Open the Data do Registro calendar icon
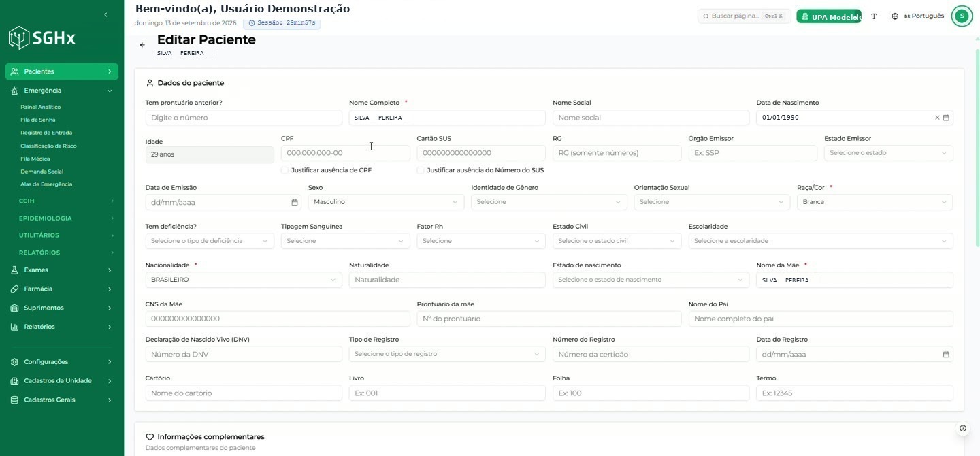Image resolution: width=980 pixels, height=456 pixels. 946,355
